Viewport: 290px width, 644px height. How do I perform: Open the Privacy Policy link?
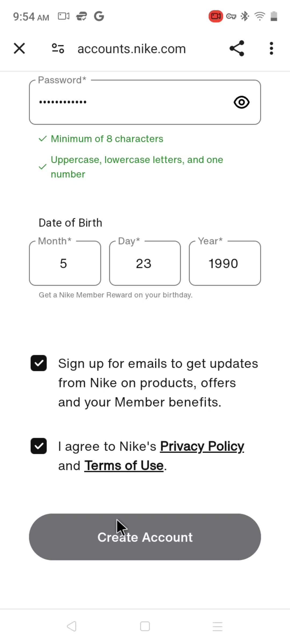pyautogui.click(x=202, y=447)
